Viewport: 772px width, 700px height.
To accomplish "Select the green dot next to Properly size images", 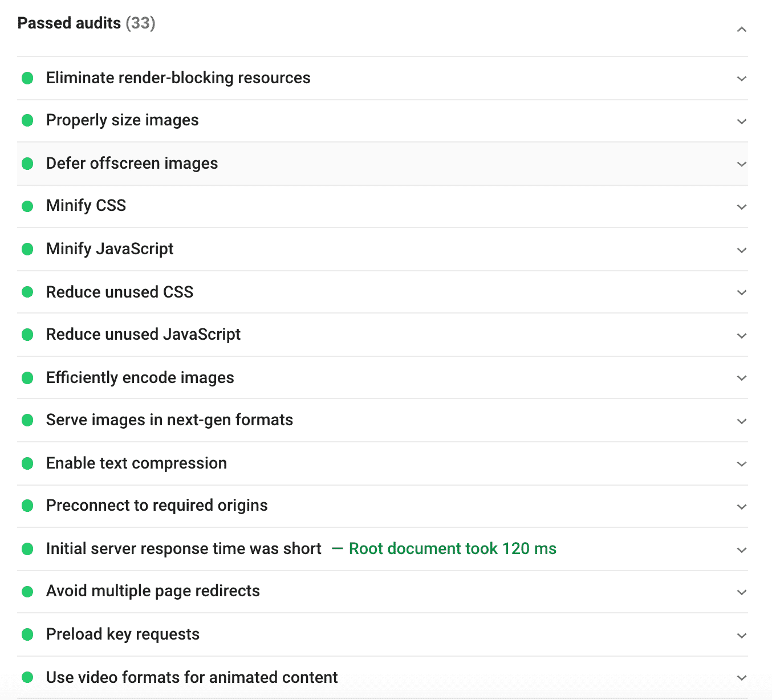I will click(x=27, y=120).
